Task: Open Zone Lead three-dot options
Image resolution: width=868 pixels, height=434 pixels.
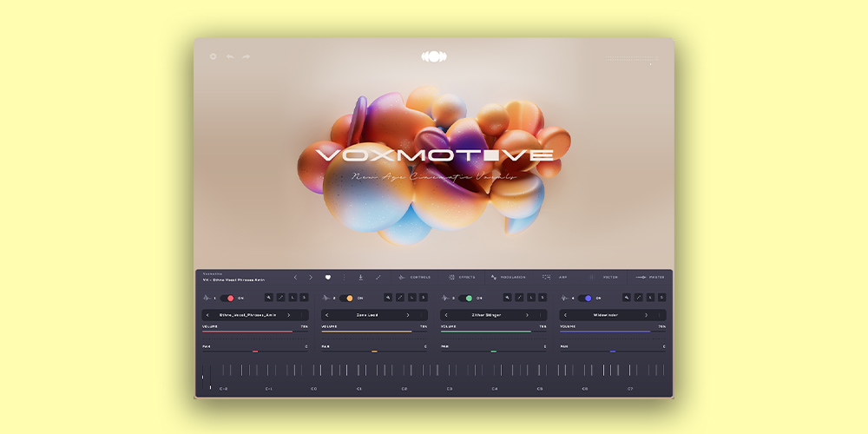Action: click(421, 315)
